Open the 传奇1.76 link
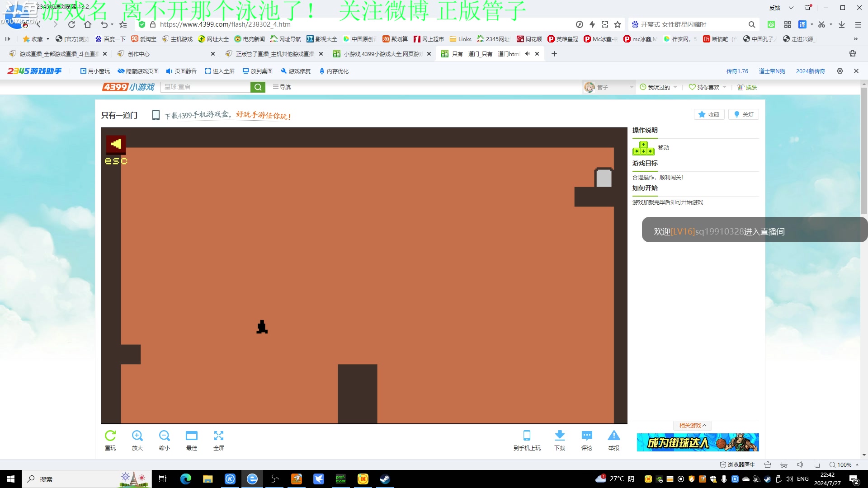Image resolution: width=868 pixels, height=488 pixels. pyautogui.click(x=737, y=71)
